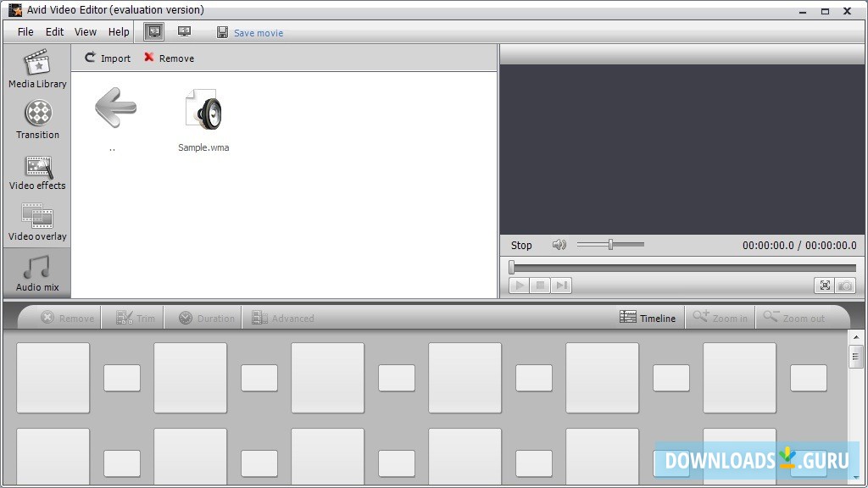Maximize the Avid Video Editor window
Screen dimensions: 868x488
825,11
